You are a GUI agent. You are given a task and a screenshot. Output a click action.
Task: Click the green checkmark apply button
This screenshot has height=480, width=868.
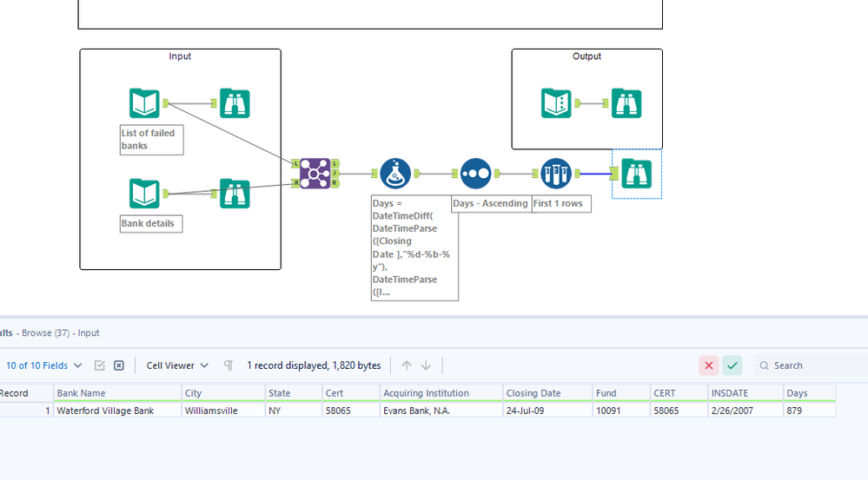click(x=732, y=365)
